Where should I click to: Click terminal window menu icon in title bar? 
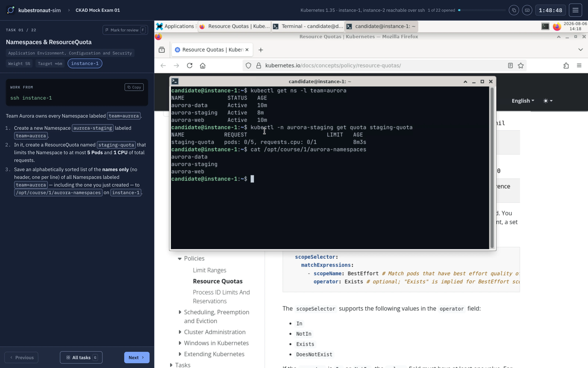[x=175, y=81]
